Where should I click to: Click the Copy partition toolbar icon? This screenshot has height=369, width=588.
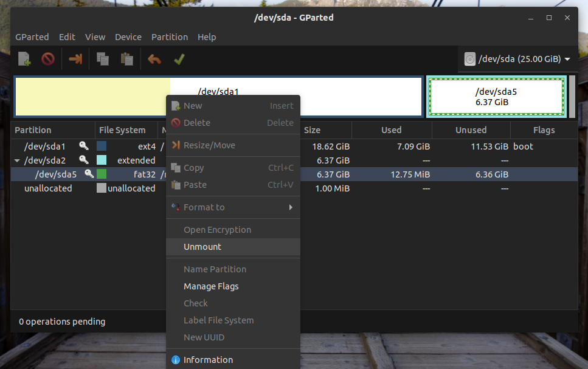tap(103, 59)
